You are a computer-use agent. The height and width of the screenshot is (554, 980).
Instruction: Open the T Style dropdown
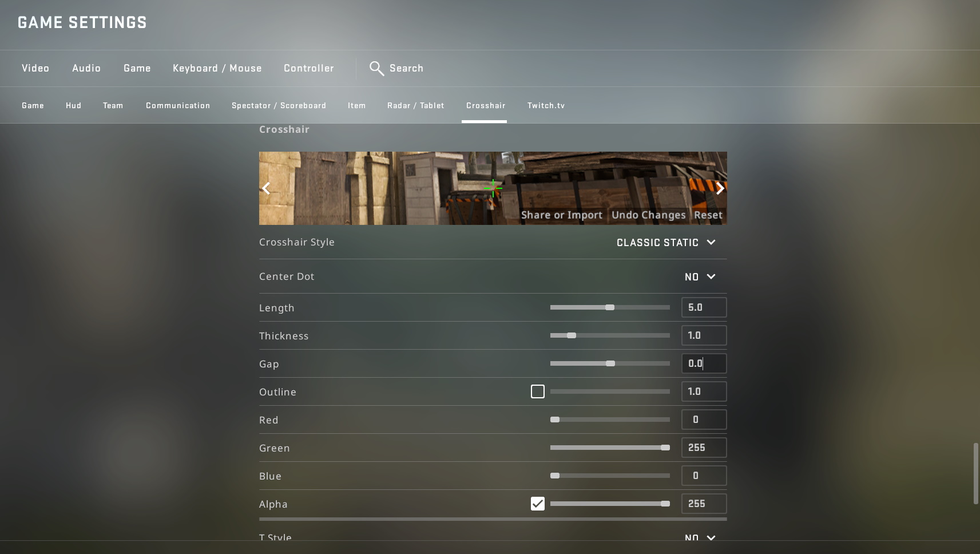(700, 537)
